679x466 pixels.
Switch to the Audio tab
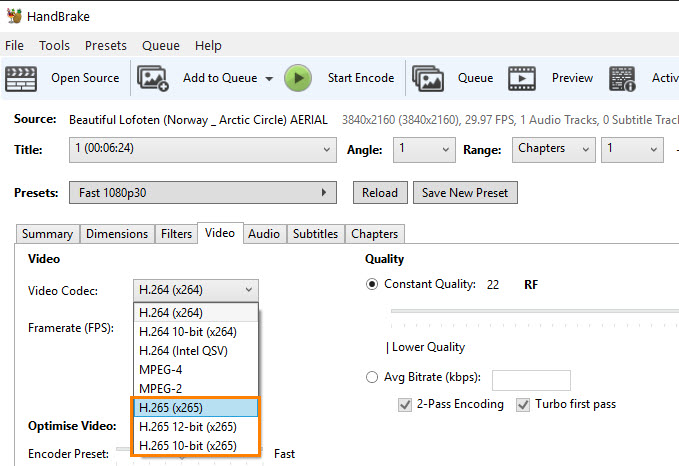(264, 234)
